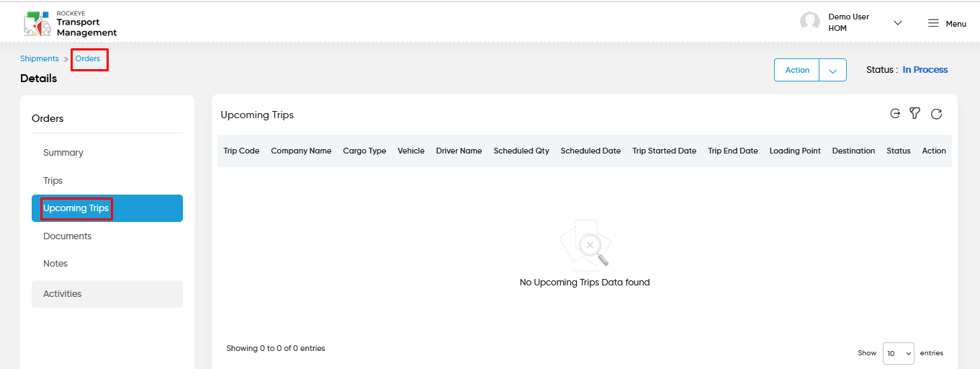The image size is (980, 369).
Task: Click the refresh icon in Upcoming Trips
Action: [x=936, y=114]
